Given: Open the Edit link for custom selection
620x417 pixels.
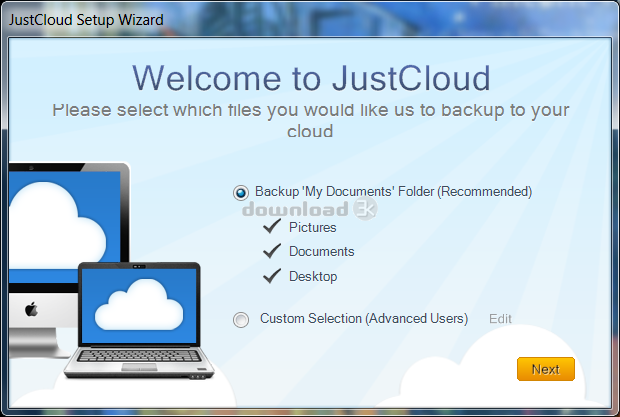Looking at the screenshot, I should tap(500, 319).
